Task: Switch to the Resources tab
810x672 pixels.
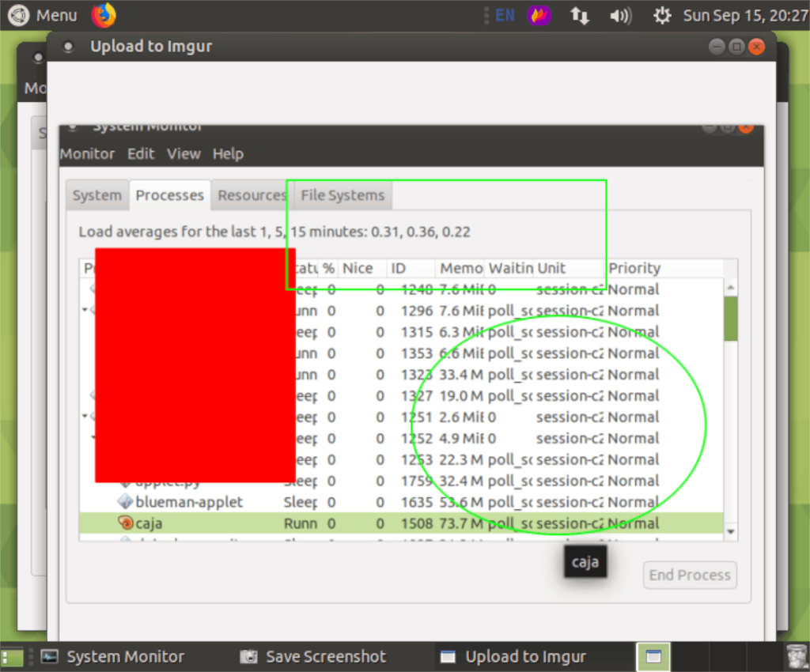Action: [252, 194]
